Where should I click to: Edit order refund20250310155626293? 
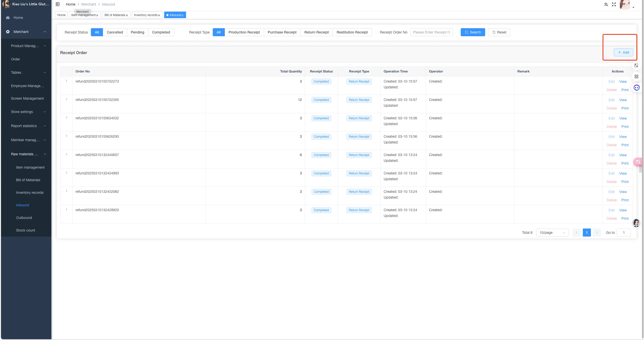pyautogui.click(x=612, y=137)
